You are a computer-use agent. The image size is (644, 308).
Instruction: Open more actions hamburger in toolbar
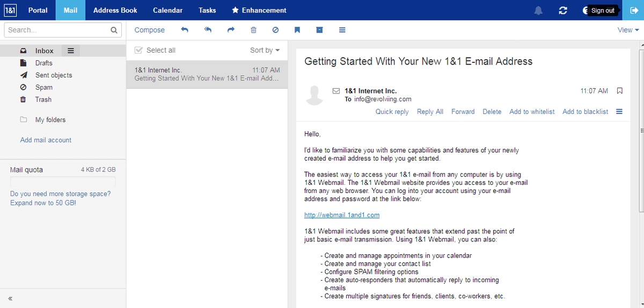point(342,30)
